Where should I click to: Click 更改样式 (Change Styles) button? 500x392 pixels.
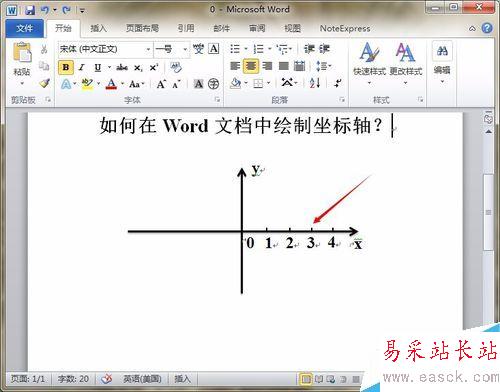coord(405,63)
